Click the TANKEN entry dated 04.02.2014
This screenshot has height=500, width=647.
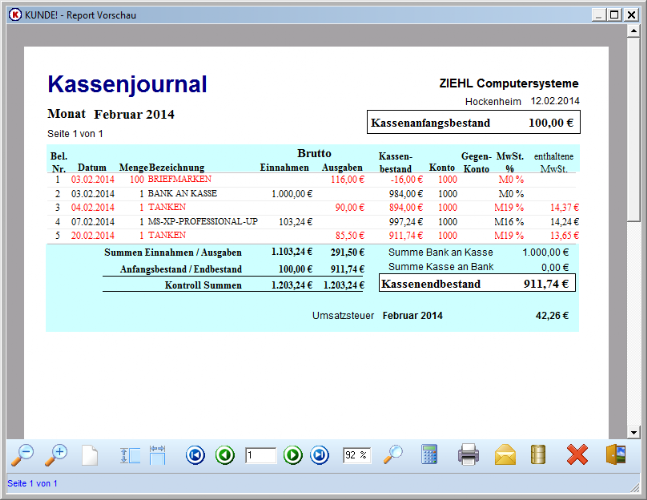coord(167,207)
